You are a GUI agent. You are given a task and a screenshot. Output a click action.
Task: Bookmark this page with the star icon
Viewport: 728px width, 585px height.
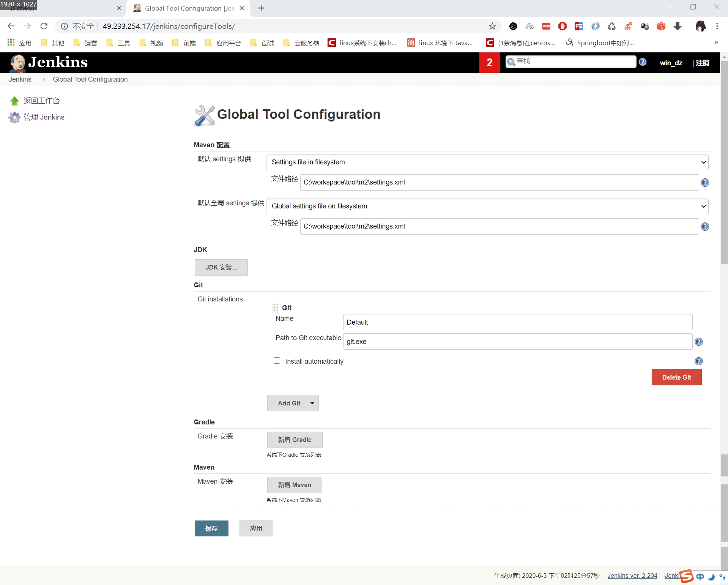point(492,26)
